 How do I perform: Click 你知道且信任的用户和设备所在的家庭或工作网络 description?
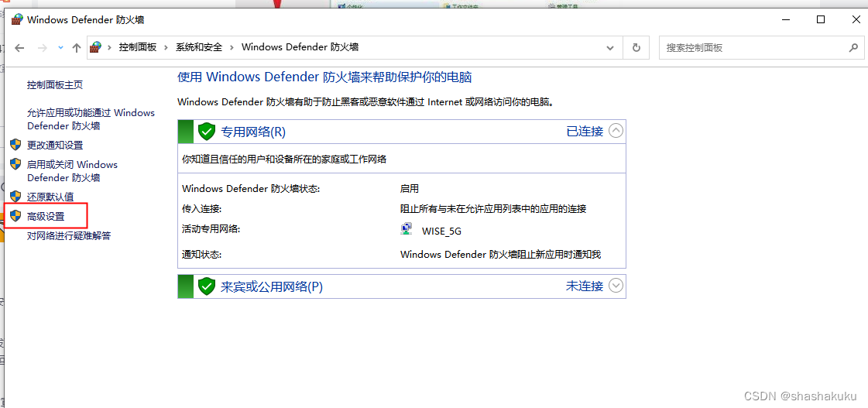pyautogui.click(x=284, y=159)
